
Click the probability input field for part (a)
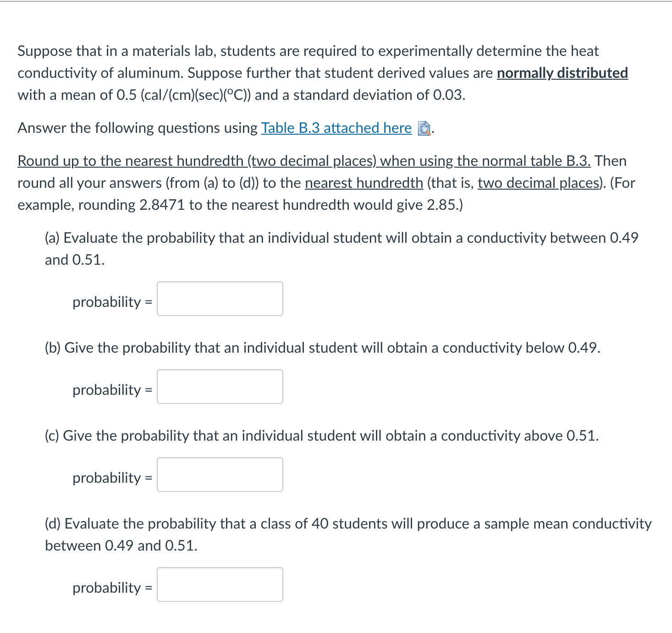pos(220,299)
